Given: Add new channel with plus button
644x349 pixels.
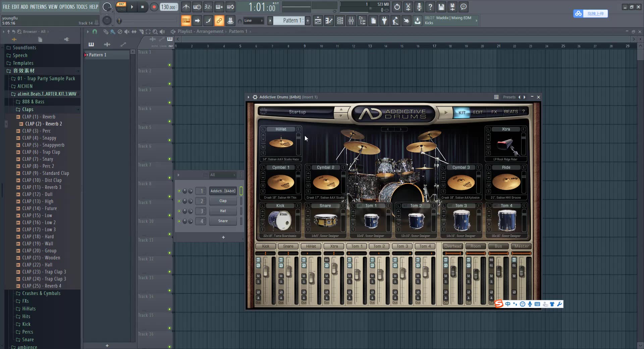Looking at the screenshot, I should 223,237.
